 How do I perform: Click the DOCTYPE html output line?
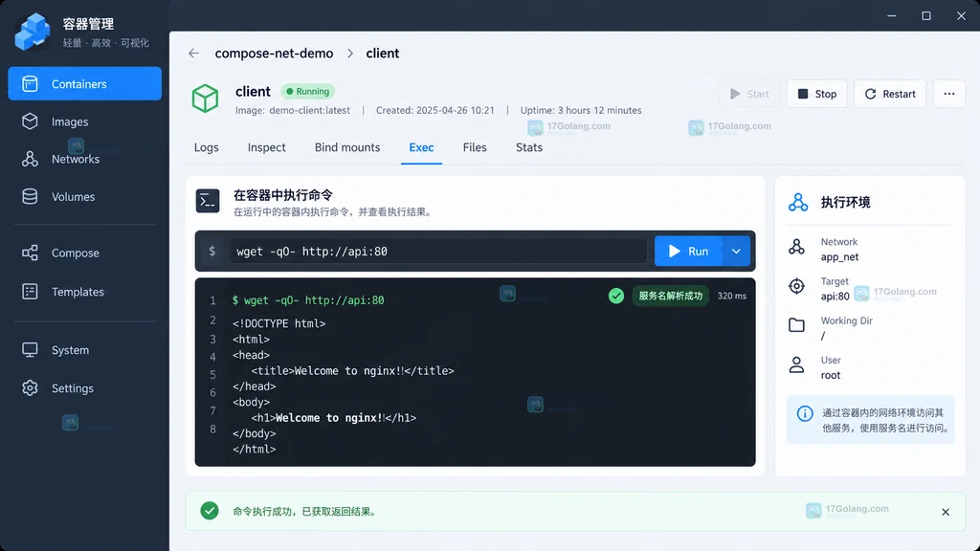tap(278, 323)
